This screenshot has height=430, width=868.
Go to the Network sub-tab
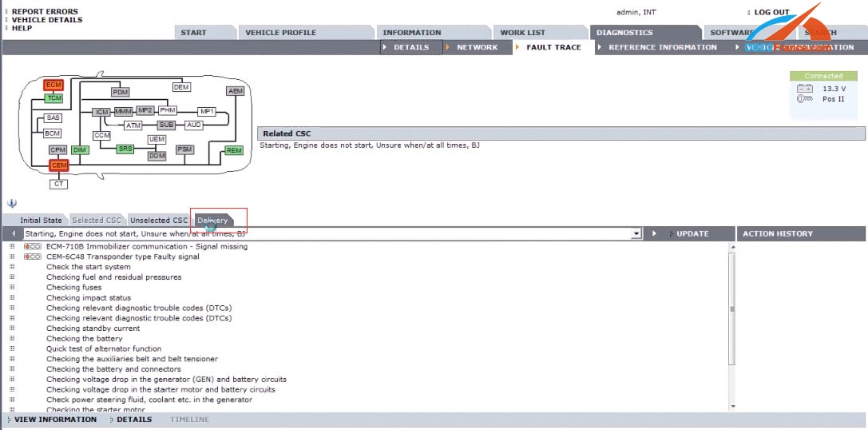click(x=477, y=47)
